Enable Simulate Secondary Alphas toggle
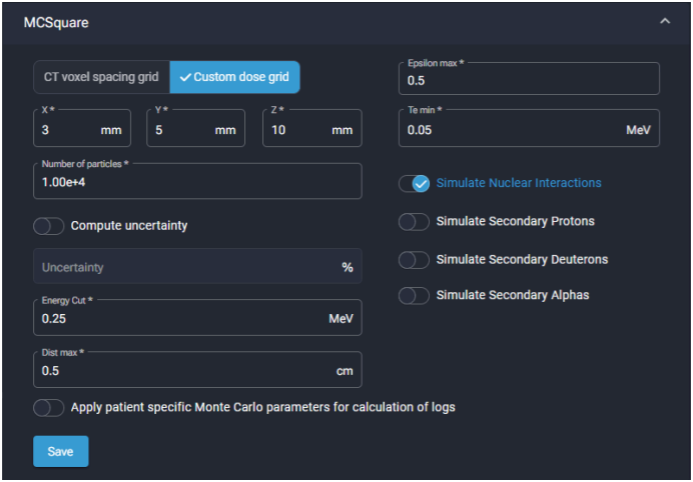The height and width of the screenshot is (482, 693). click(x=414, y=296)
